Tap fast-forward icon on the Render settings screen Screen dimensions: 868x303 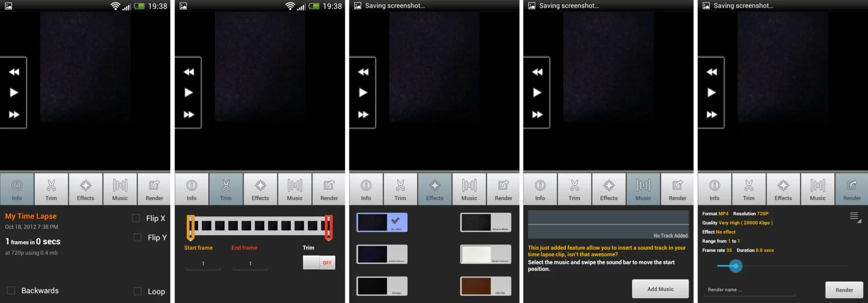[711, 115]
